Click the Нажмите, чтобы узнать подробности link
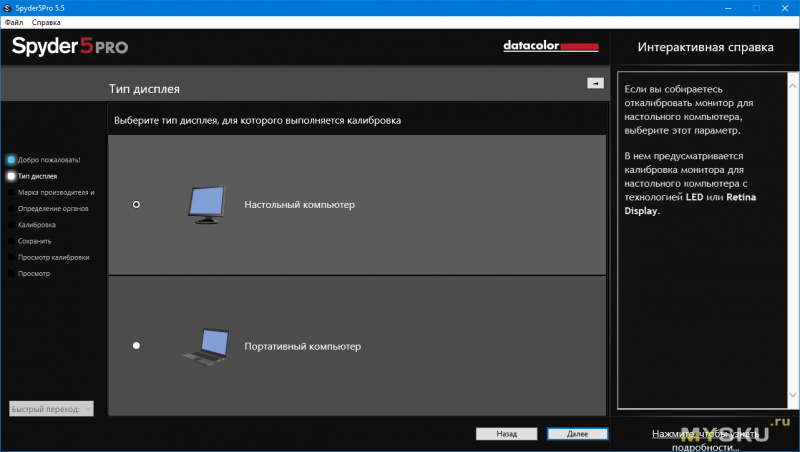The width and height of the screenshot is (800, 452). point(706,440)
